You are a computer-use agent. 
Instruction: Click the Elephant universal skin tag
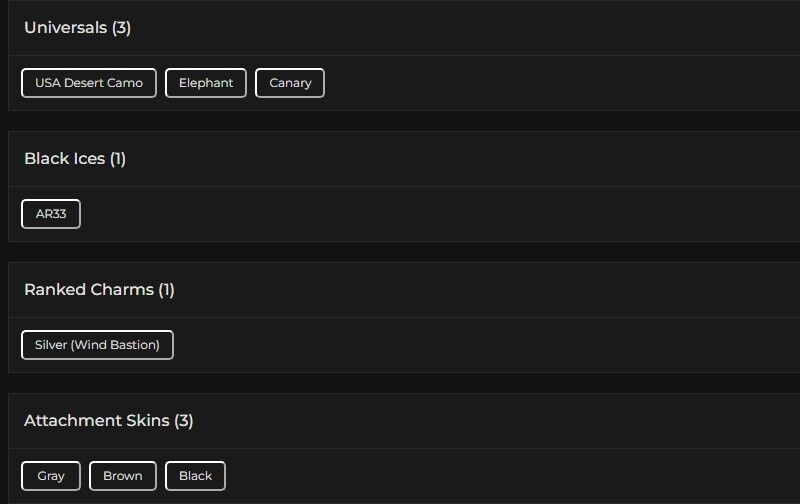pyautogui.click(x=206, y=83)
